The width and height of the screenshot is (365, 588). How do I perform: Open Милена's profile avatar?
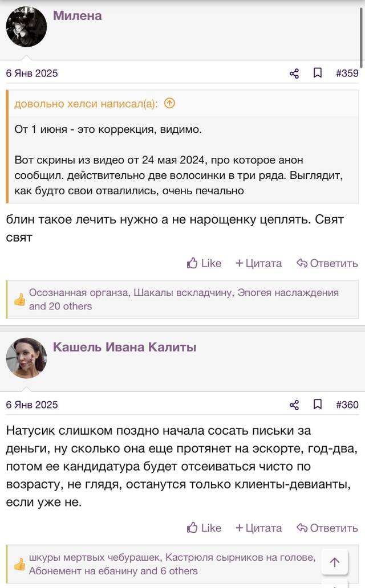click(x=26, y=27)
